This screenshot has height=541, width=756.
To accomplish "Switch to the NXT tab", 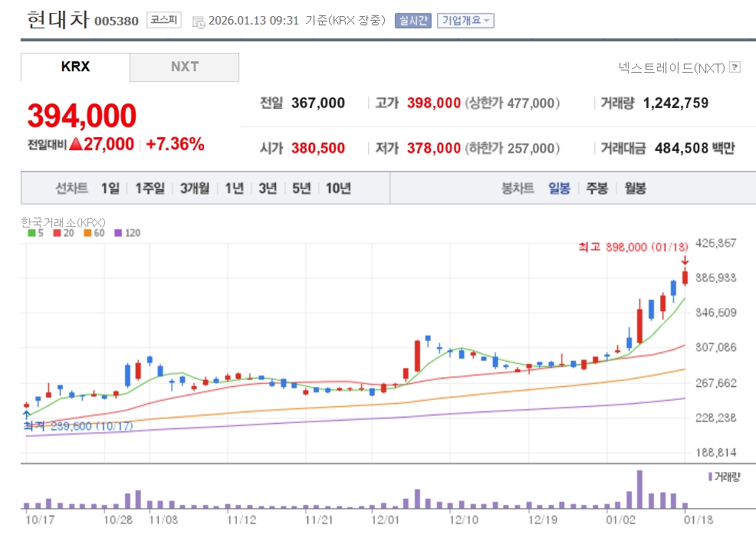I will point(185,67).
